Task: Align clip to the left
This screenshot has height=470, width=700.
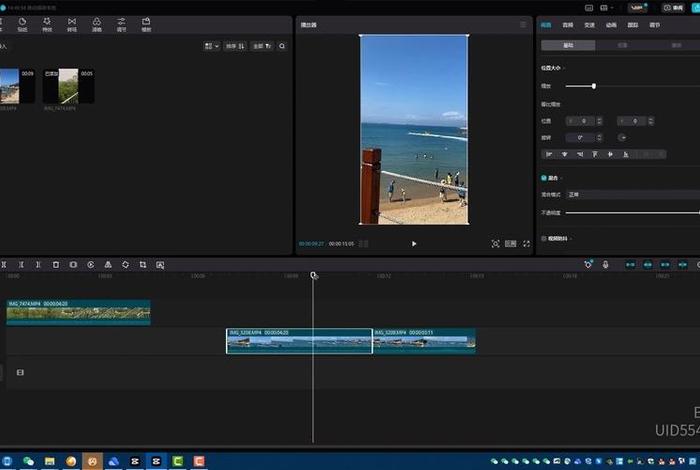Action: (x=549, y=154)
